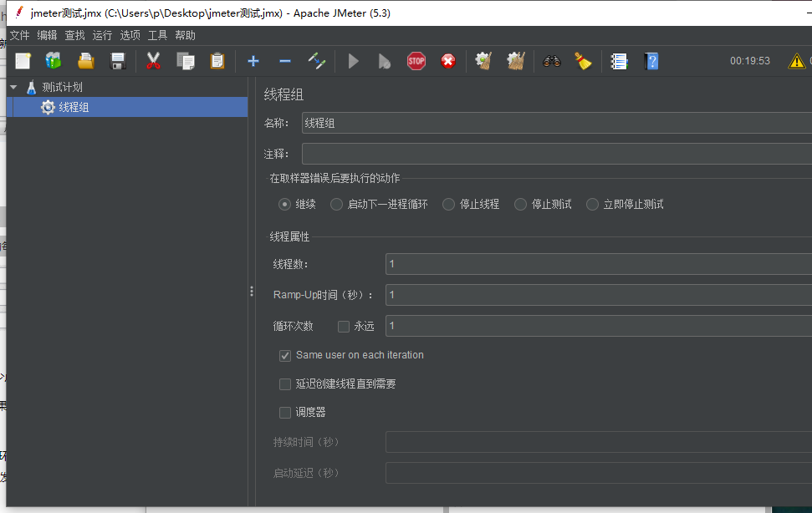Screen dimensions: 812x513
Task: Click Start no pauses icon
Action: coord(384,61)
